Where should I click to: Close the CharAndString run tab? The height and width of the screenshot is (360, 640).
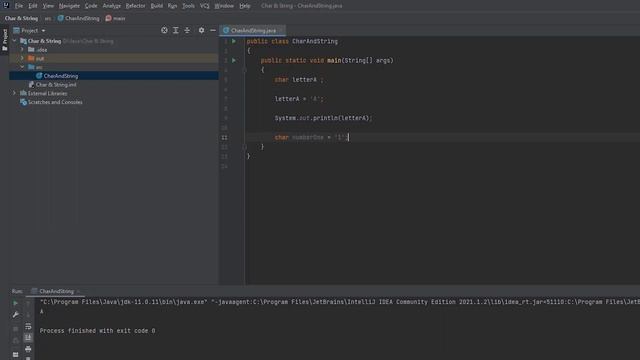point(78,291)
